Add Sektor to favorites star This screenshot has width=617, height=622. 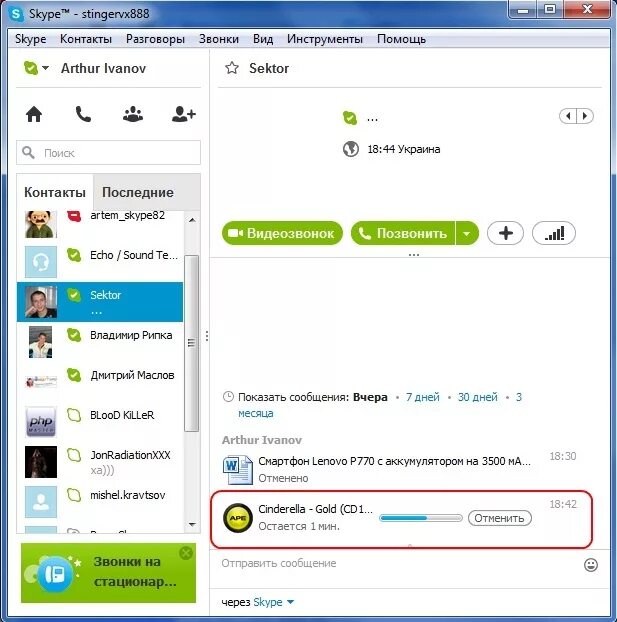pyautogui.click(x=232, y=68)
